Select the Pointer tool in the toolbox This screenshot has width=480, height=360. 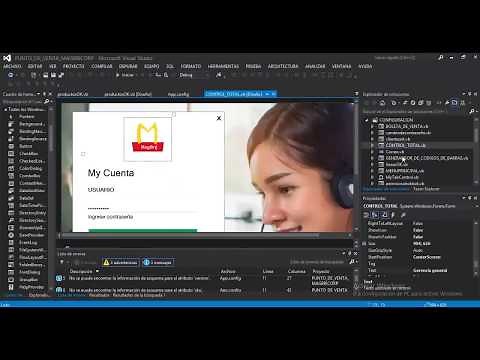pos(27,117)
